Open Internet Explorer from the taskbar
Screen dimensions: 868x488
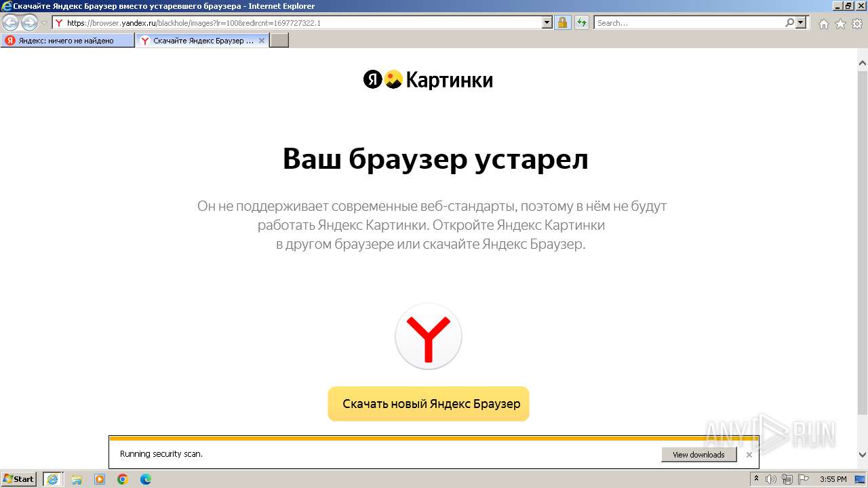53,479
